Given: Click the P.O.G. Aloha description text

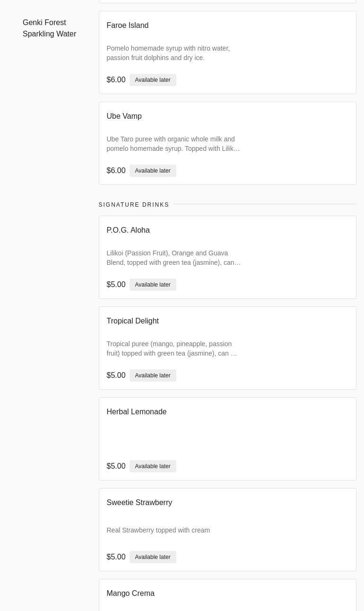Looking at the screenshot, I should tap(173, 258).
